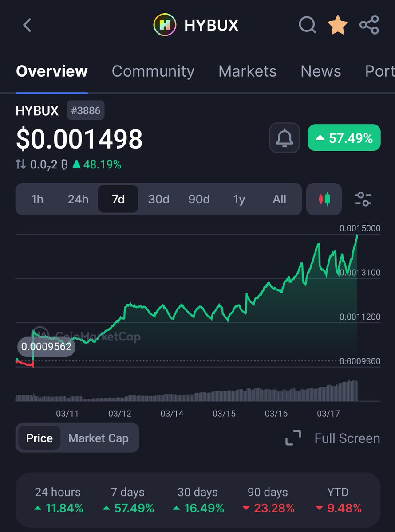Tap the green 57.49% change badge

[x=344, y=138]
